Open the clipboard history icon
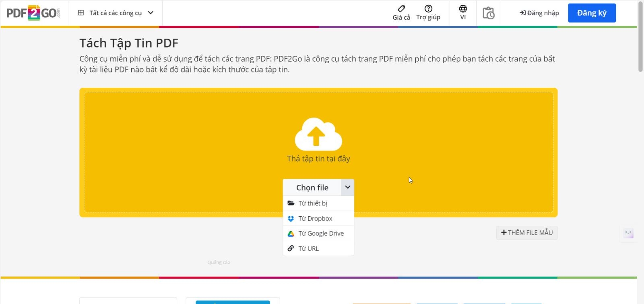Image resolution: width=644 pixels, height=304 pixels. 489,13
